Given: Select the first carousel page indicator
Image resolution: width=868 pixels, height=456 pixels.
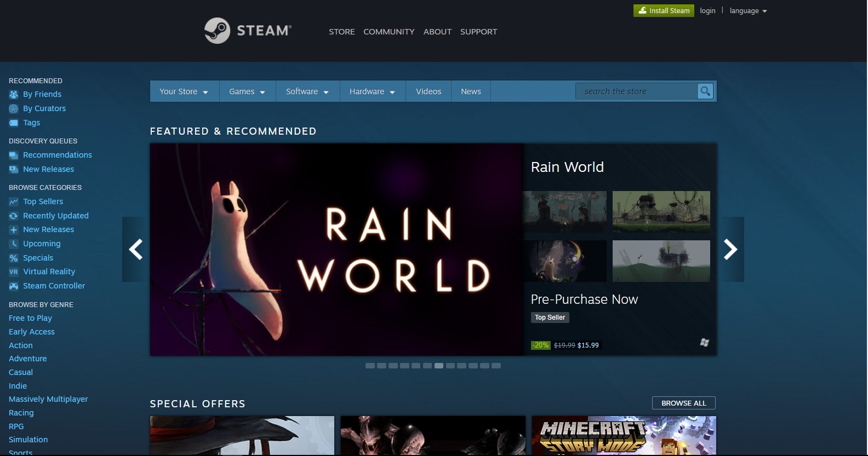Looking at the screenshot, I should 370,366.
